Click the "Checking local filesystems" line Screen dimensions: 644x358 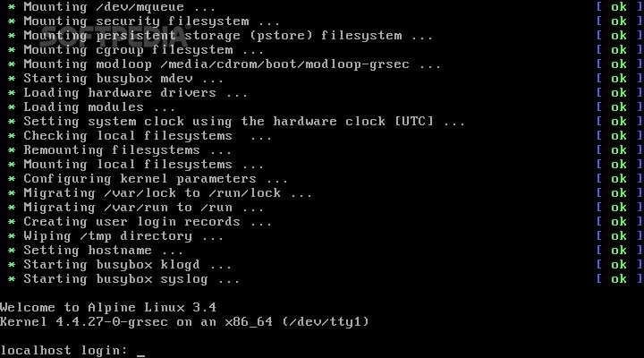point(147,136)
